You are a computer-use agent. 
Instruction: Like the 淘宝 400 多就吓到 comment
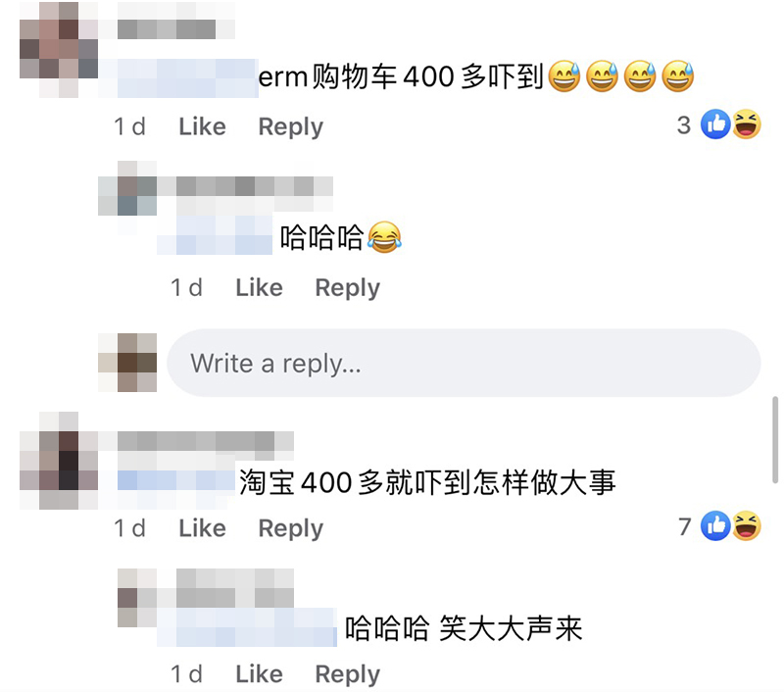pos(203,528)
